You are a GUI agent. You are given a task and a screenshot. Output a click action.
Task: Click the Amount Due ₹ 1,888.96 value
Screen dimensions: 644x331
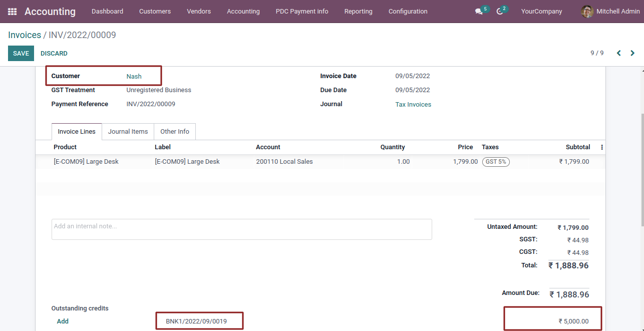(569, 295)
